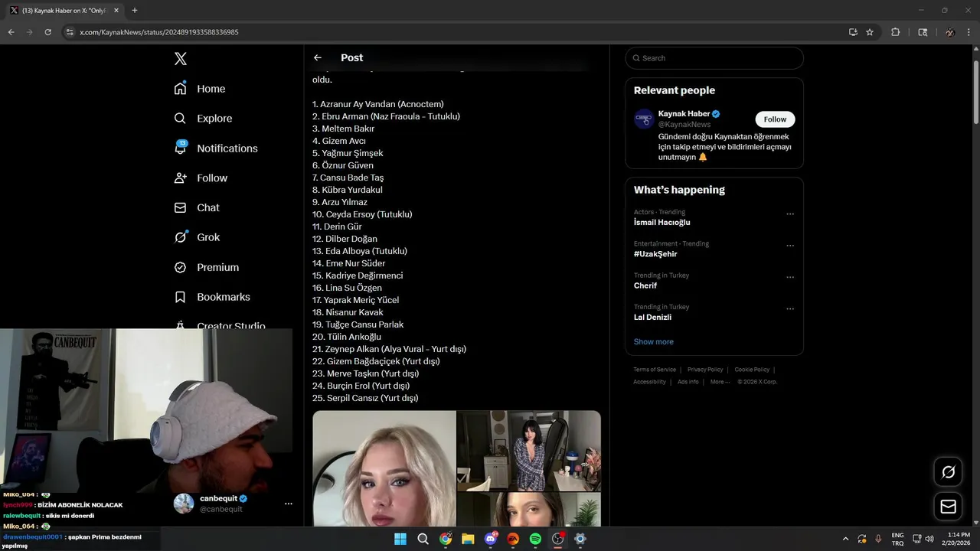Close the Kaynak Haber browser tab
The height and width of the screenshot is (551, 980).
116,11
